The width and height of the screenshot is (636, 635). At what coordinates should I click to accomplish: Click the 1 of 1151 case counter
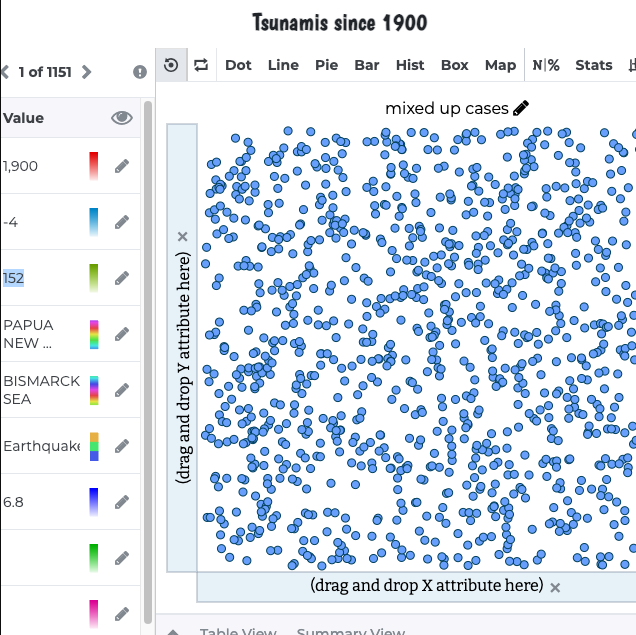pos(45,72)
